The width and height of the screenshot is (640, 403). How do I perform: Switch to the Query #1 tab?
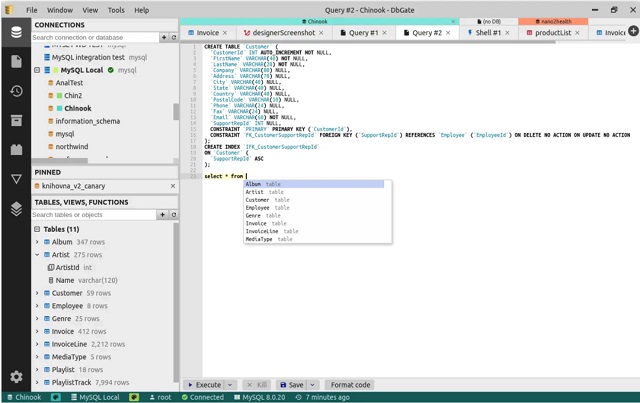click(x=363, y=33)
